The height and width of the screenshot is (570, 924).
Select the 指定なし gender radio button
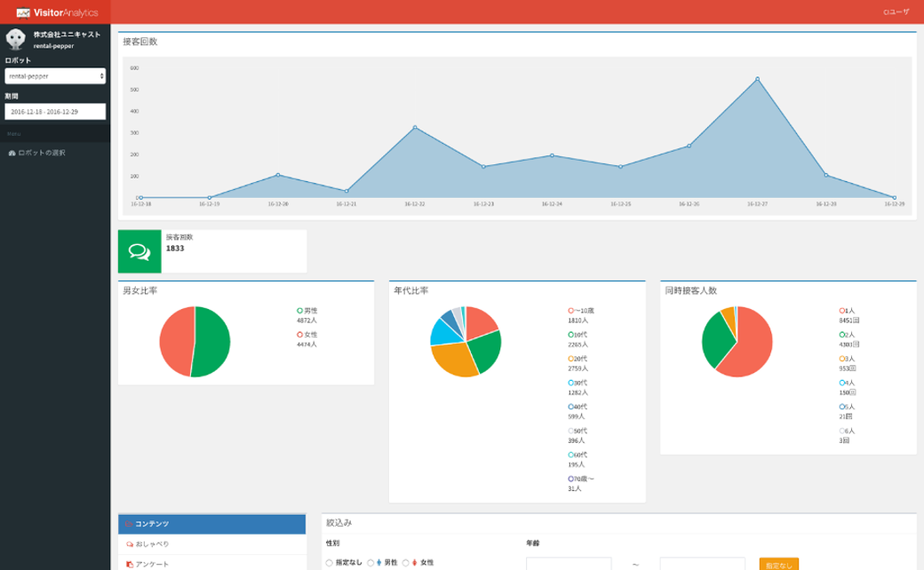click(x=330, y=562)
